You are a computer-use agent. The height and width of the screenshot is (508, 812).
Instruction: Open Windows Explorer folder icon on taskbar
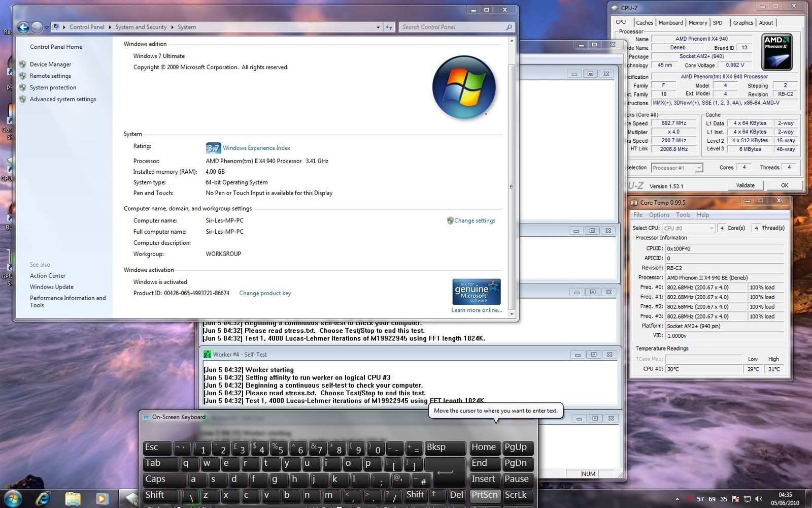(x=73, y=498)
